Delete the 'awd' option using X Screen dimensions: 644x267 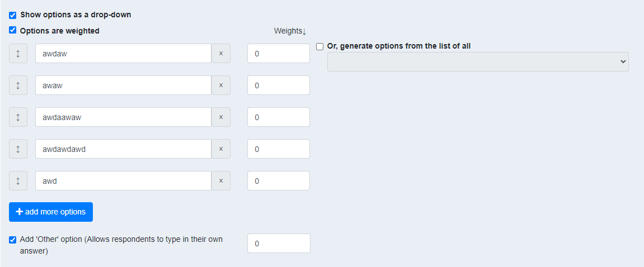pyautogui.click(x=220, y=181)
